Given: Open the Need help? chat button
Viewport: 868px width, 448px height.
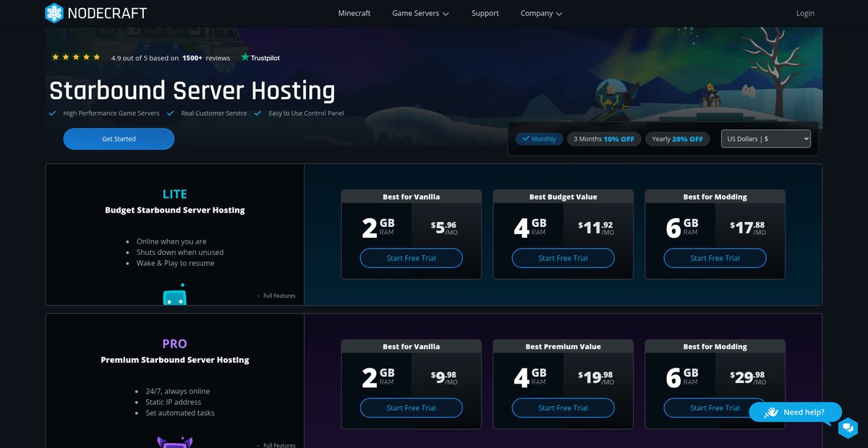Looking at the screenshot, I should pyautogui.click(x=796, y=412).
